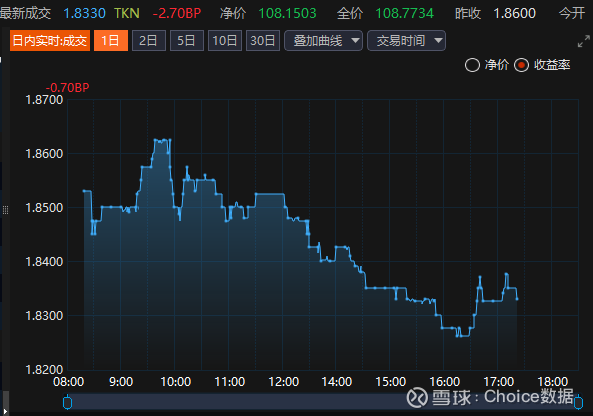
Task: Click the previous close 1.8600 value
Action: pos(515,14)
